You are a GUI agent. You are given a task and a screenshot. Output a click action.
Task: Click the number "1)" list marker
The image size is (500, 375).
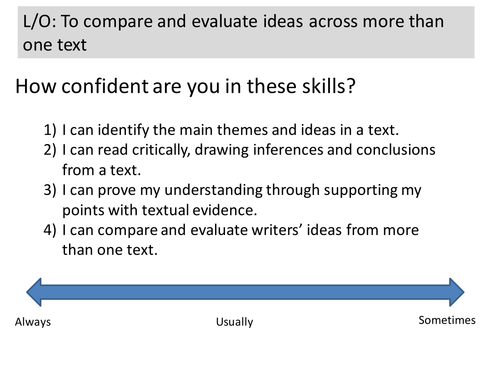pyautogui.click(x=50, y=130)
